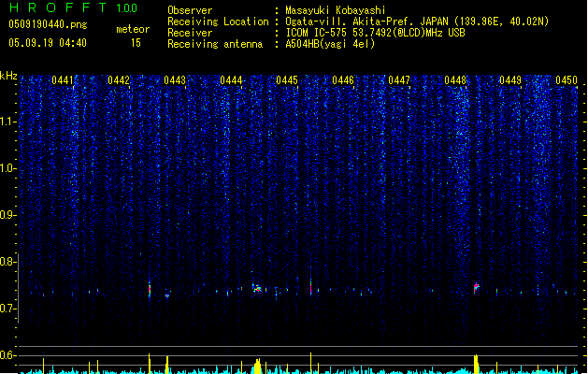Click the 0449 time marker

tap(510, 80)
